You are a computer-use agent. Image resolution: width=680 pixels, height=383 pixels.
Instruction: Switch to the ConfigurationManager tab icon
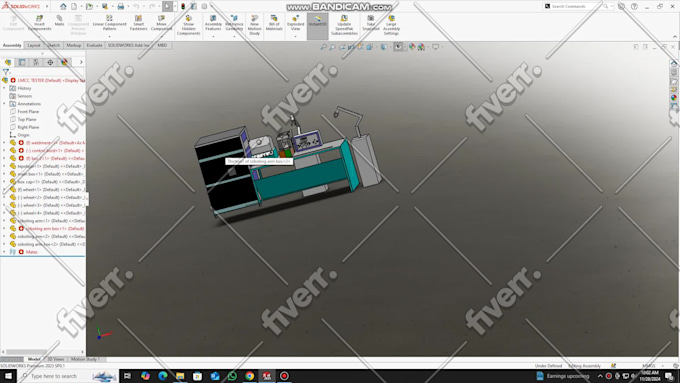click(36, 62)
